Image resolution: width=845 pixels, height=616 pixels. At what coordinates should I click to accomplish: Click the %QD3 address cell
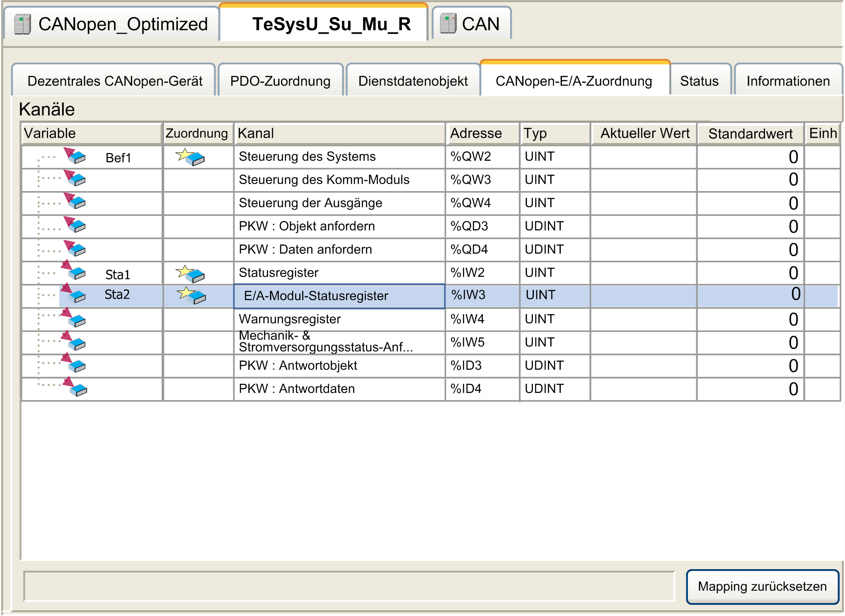point(483,226)
